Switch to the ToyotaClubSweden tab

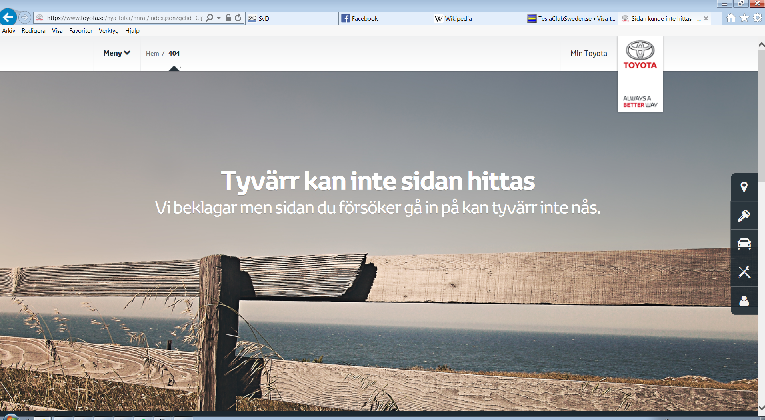click(x=570, y=19)
